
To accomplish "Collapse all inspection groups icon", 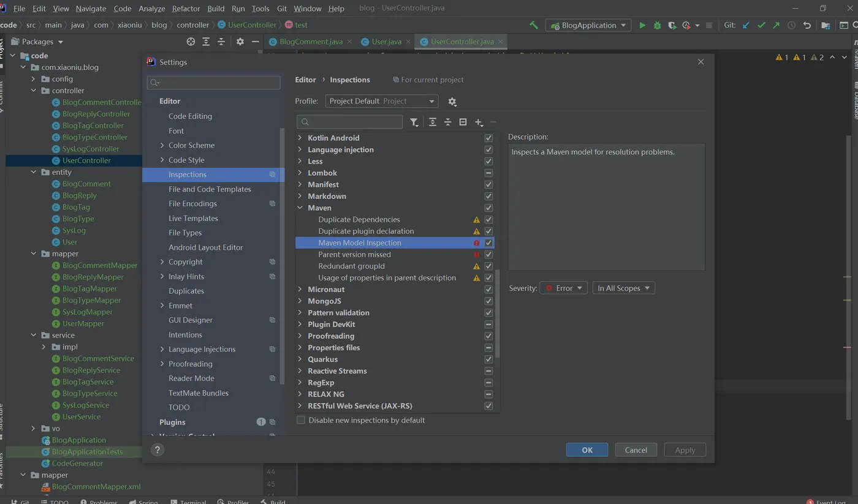I will click(448, 122).
